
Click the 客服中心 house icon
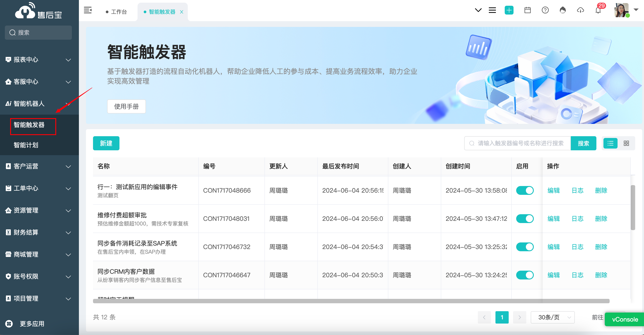click(8, 82)
